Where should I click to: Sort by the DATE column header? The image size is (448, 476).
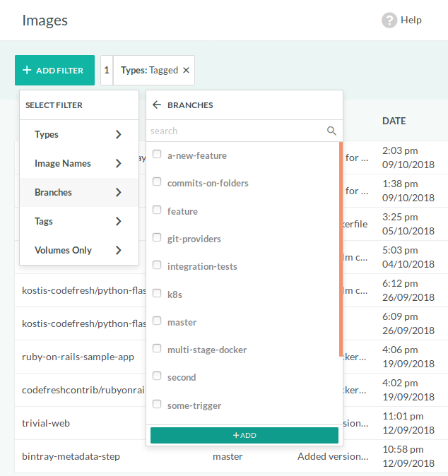point(394,121)
